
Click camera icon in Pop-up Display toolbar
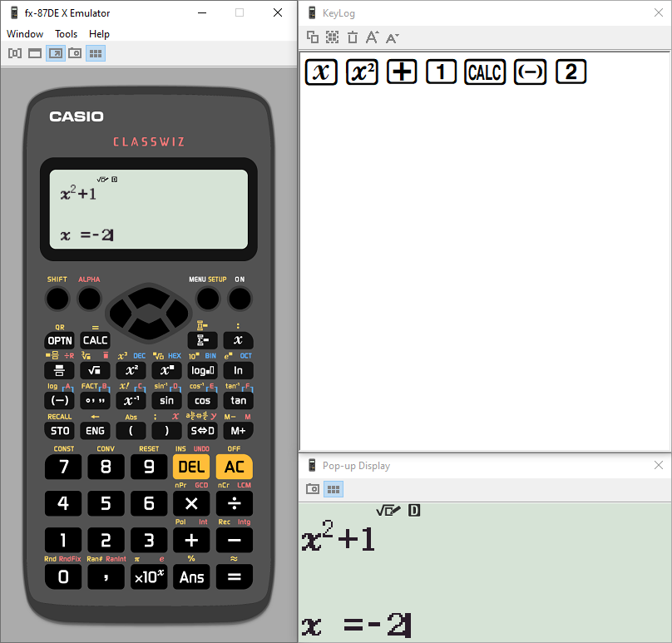313,489
